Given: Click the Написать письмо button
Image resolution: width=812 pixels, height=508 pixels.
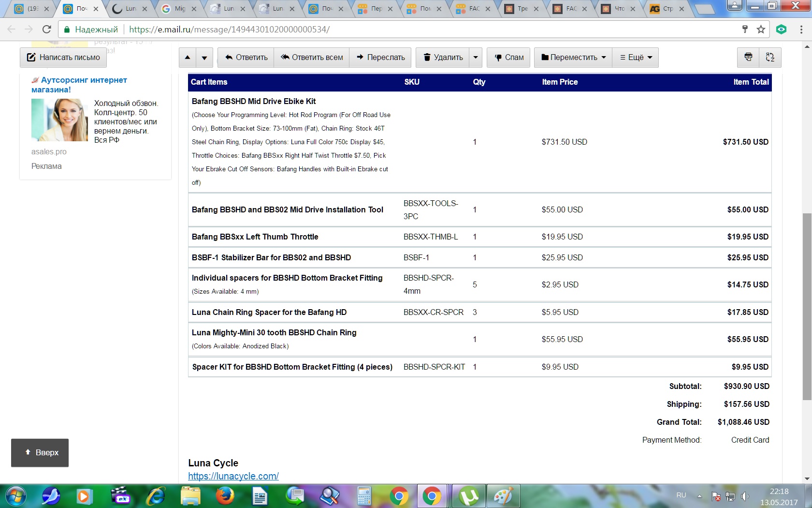Looking at the screenshot, I should tap(63, 58).
